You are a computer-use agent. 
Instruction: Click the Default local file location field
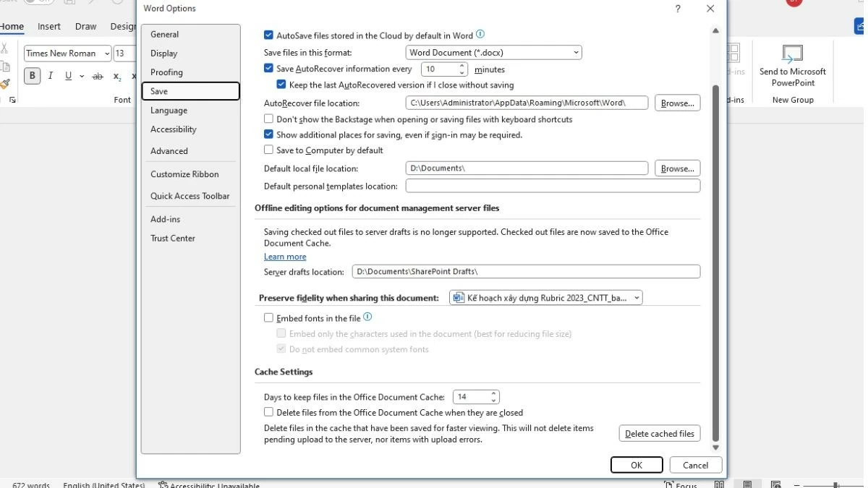coord(527,168)
